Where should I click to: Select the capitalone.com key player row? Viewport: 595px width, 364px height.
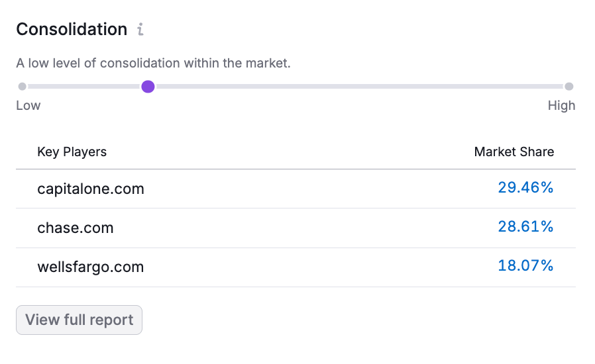tap(91, 189)
